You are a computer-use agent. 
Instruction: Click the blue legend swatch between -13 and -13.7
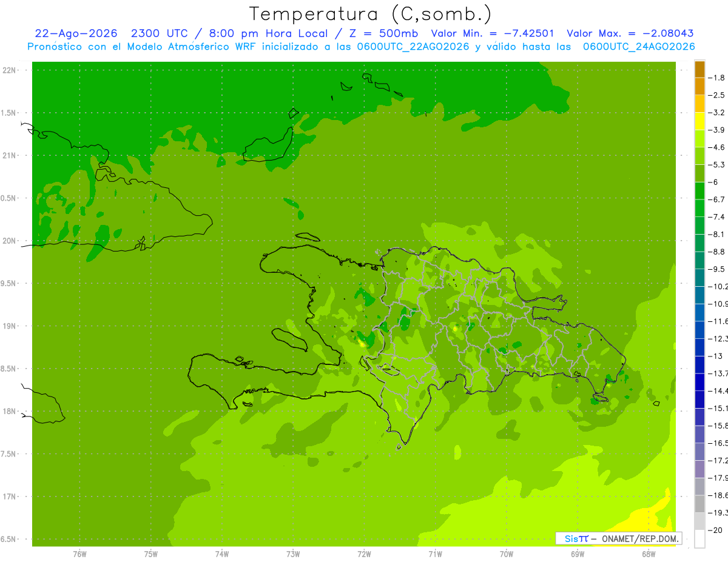coord(699,365)
